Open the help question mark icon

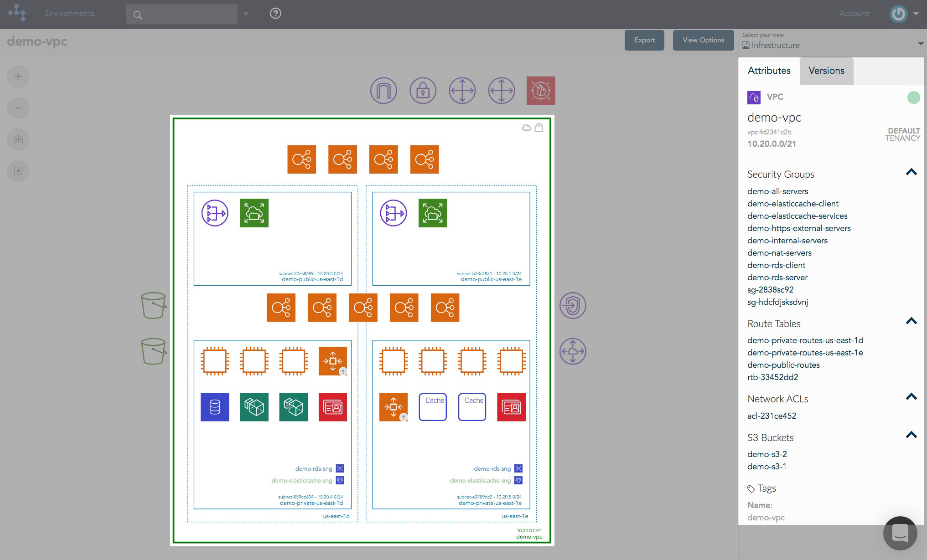275,14
